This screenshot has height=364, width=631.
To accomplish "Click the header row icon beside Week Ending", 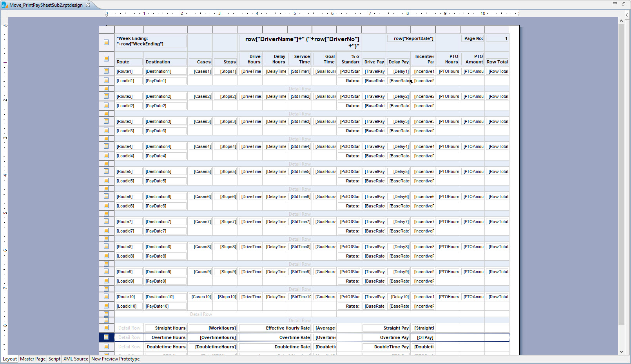I will coord(106,42).
